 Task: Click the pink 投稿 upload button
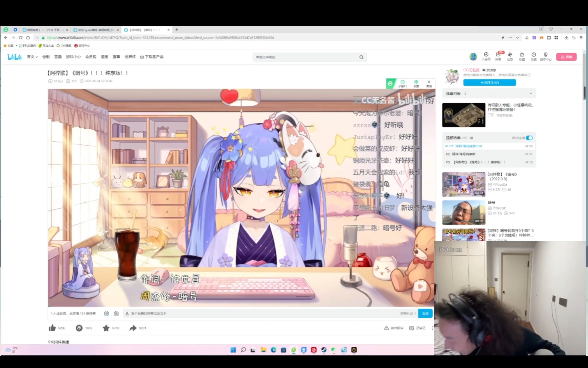point(566,57)
